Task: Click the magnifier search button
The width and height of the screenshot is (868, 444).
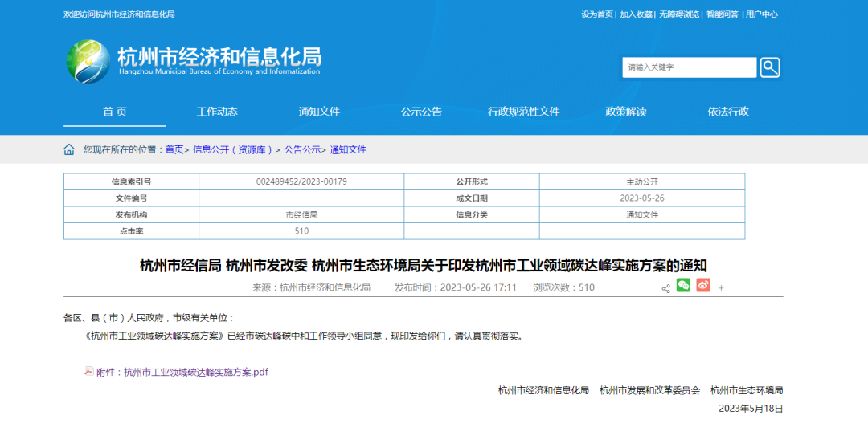Action: tap(769, 67)
